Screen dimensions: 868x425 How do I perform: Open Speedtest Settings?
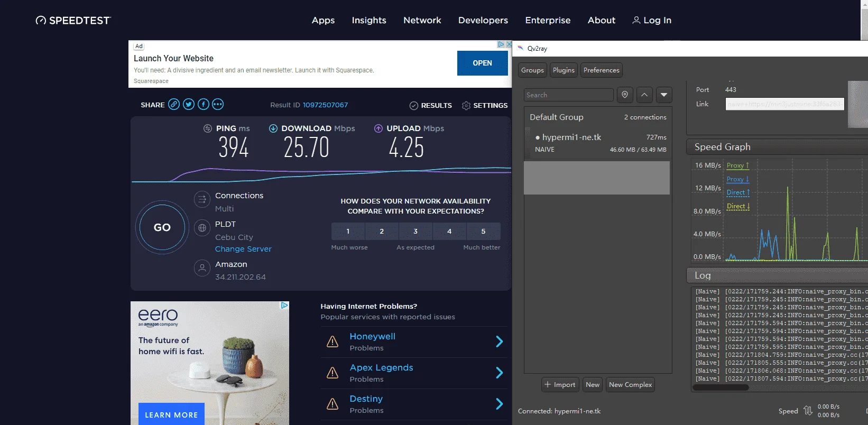(485, 105)
